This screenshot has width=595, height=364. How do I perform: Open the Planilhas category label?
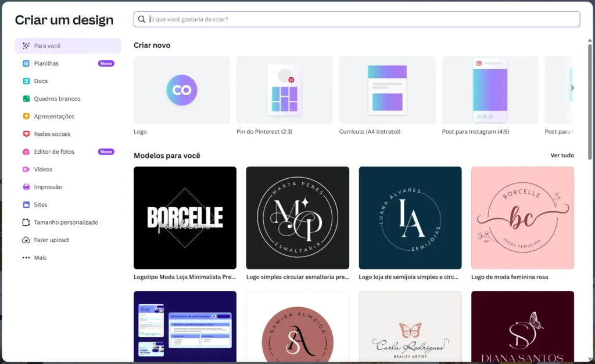tap(46, 63)
